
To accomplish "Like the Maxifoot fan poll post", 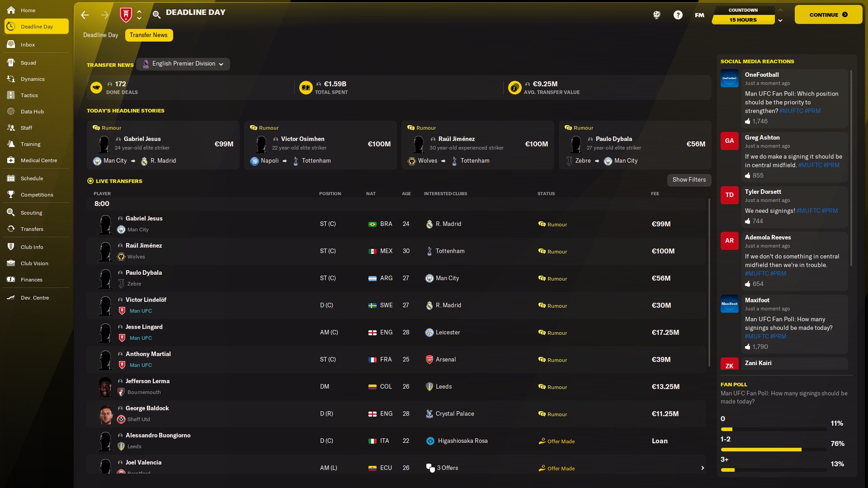I will coord(748,347).
